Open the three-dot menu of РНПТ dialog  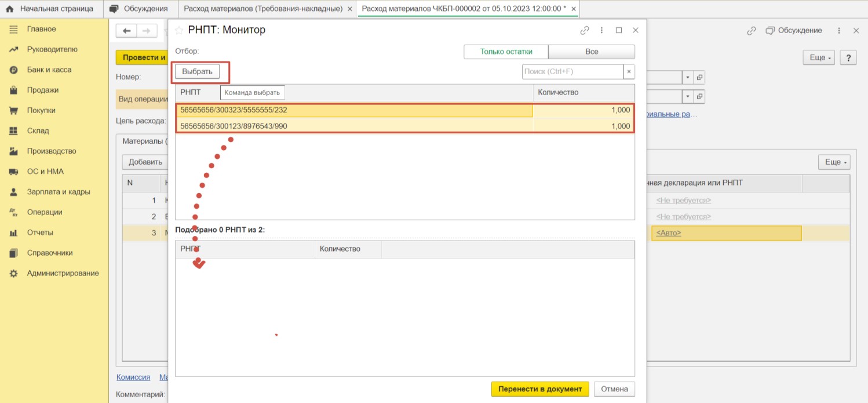[602, 30]
